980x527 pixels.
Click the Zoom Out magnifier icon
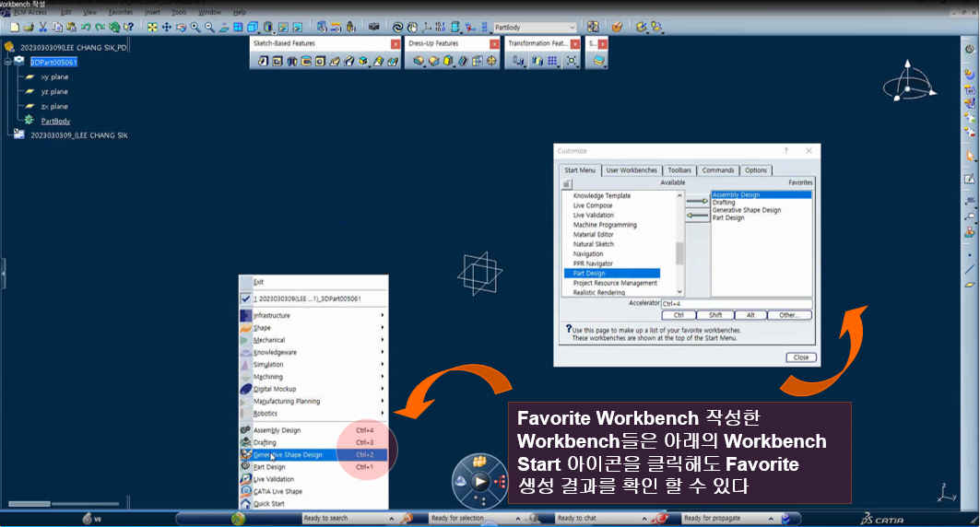click(x=209, y=27)
